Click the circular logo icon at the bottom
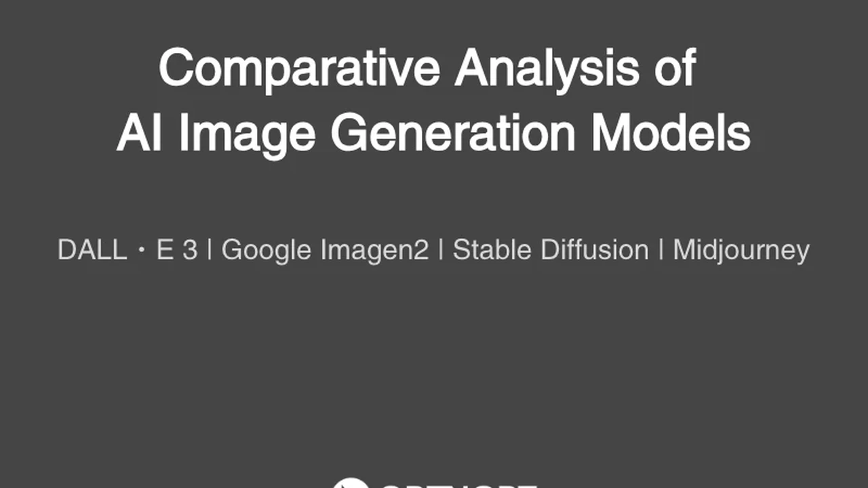868x488 pixels. point(351,483)
